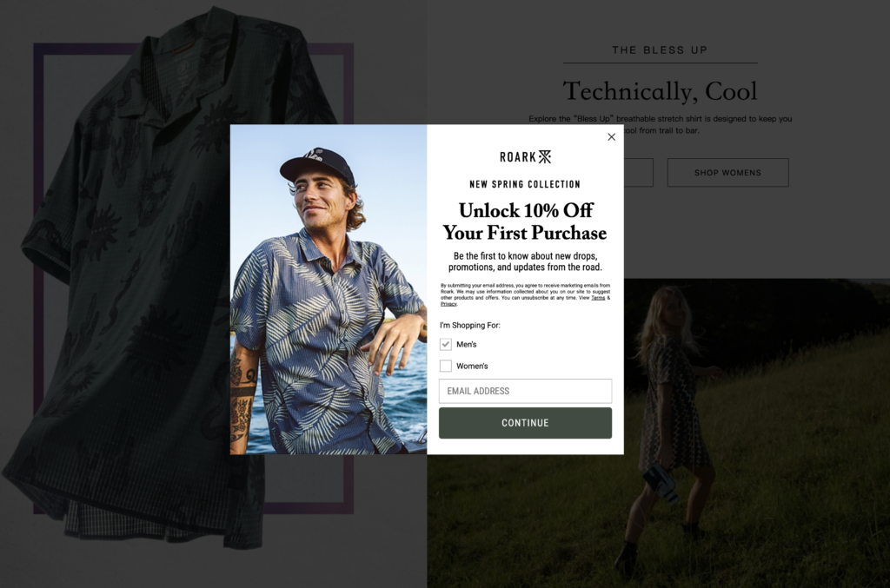Click the "New Spring Collection" subtitle
Screen dimensions: 890x588
[525, 184]
